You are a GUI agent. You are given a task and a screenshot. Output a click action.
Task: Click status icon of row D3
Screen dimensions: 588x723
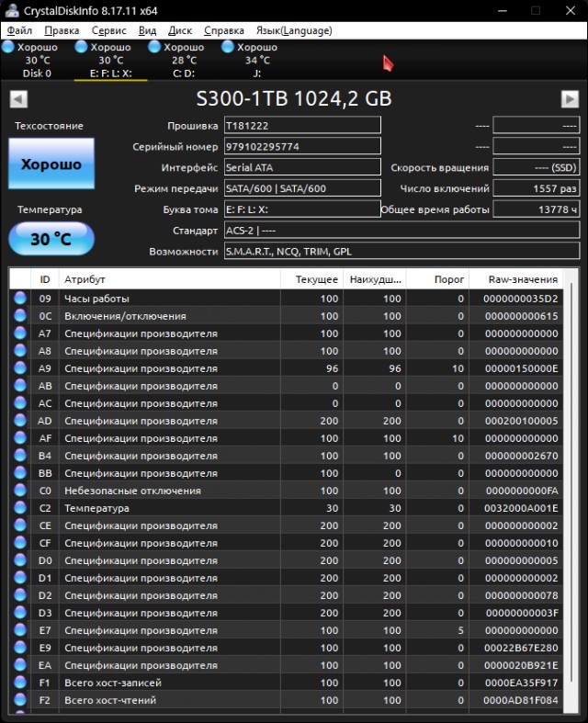pyautogui.click(x=20, y=613)
